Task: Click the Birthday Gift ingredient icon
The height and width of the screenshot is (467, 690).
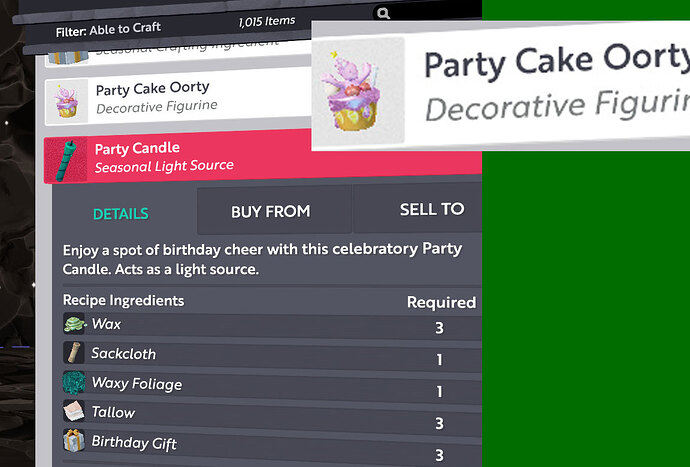Action: [75, 441]
